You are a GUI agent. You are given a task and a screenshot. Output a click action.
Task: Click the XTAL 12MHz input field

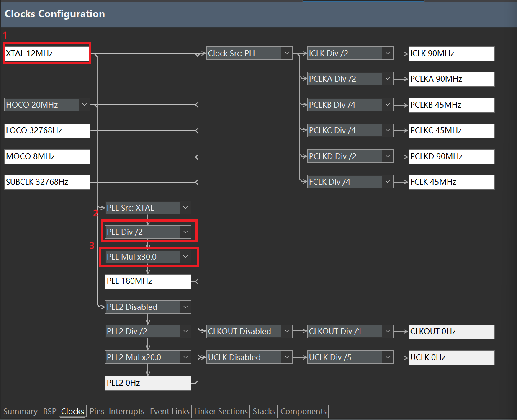tap(47, 54)
